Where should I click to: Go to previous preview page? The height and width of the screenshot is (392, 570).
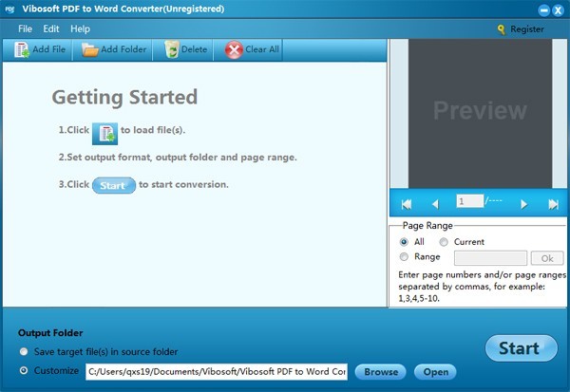(x=435, y=204)
